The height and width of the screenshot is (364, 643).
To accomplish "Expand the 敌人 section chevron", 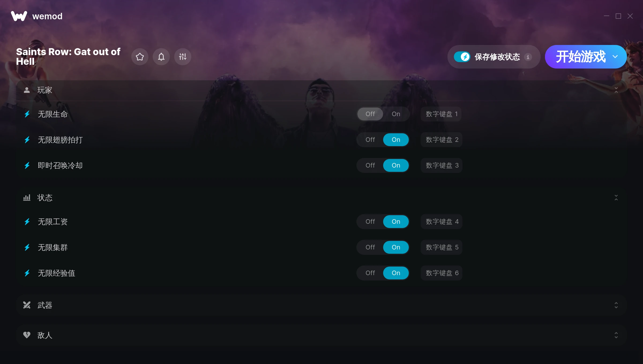I will 616,335.
